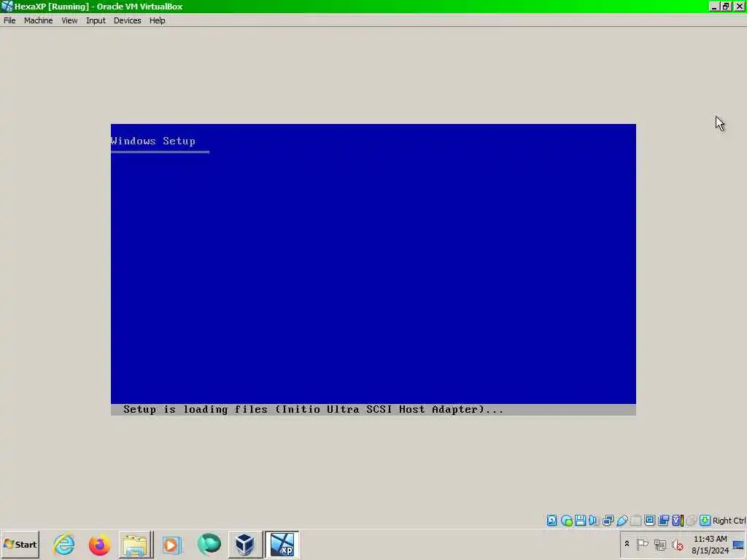Open the Machine menu
747x560 pixels.
click(x=38, y=20)
